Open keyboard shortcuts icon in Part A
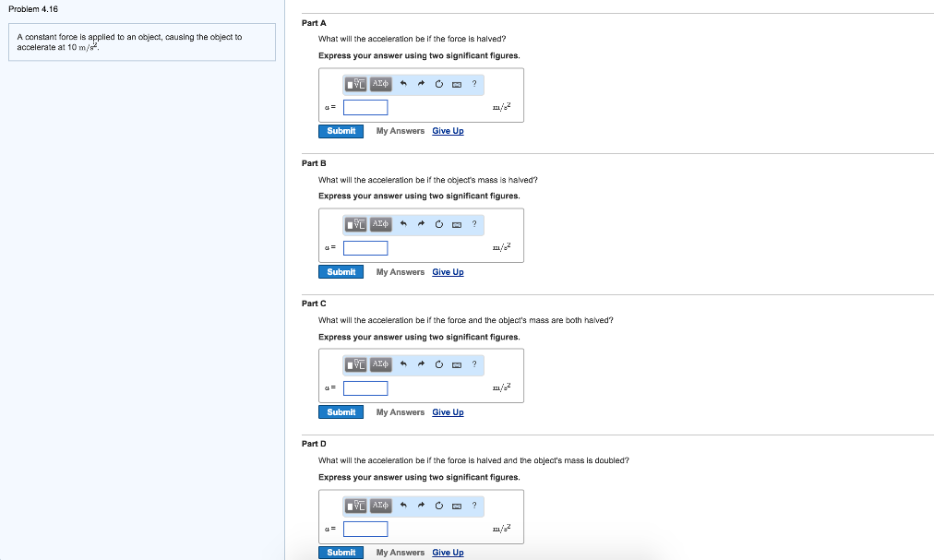This screenshot has width=945, height=560. click(457, 84)
